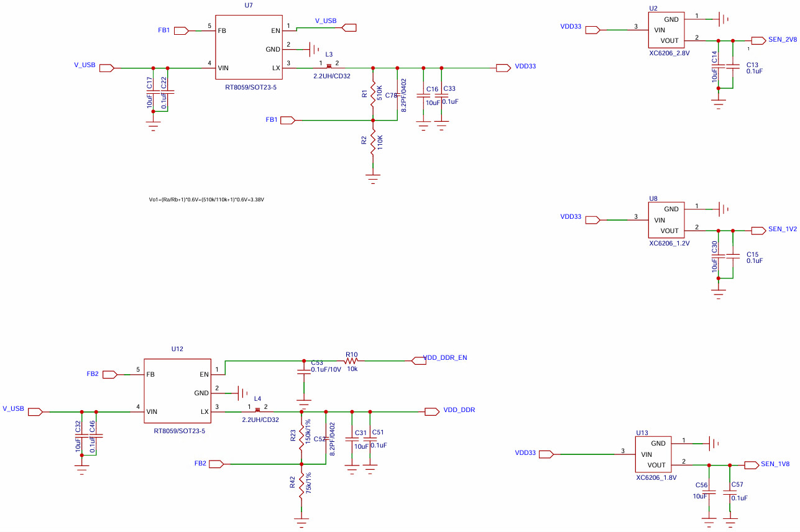Select the U13 XC6206_1.8V chip body
Viewport: 800px width, 532px height.
coord(653,454)
